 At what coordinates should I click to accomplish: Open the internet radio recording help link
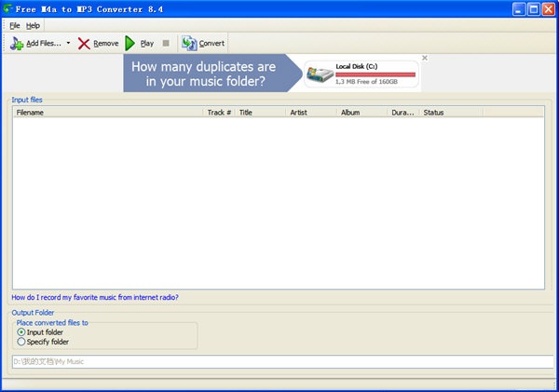coord(95,297)
